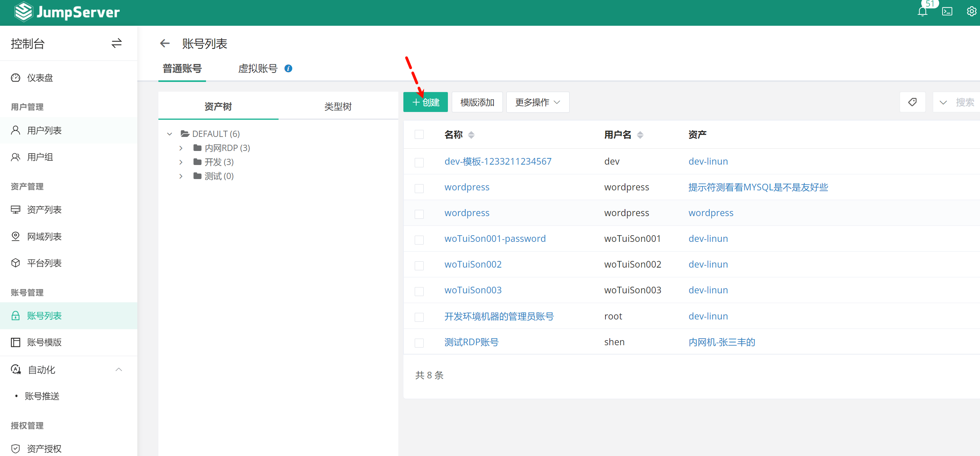Click the green 创建 button

point(426,102)
